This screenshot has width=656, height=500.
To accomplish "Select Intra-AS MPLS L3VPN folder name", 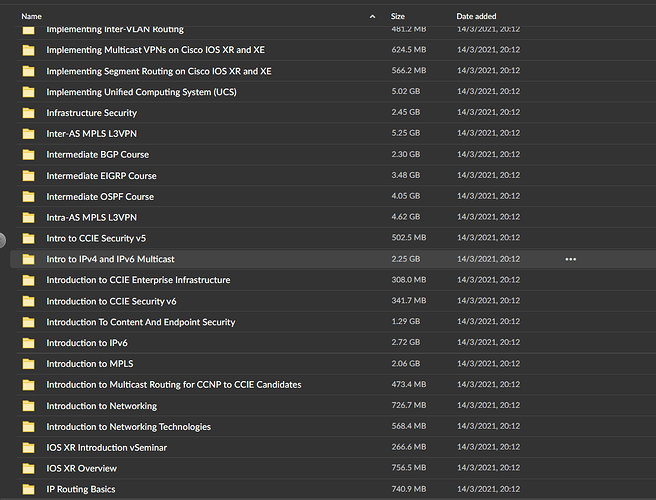I will coord(91,218).
